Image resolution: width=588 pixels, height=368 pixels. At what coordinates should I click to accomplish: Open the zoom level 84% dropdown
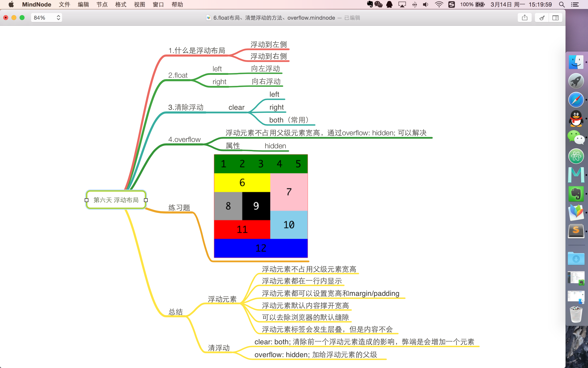click(x=47, y=18)
